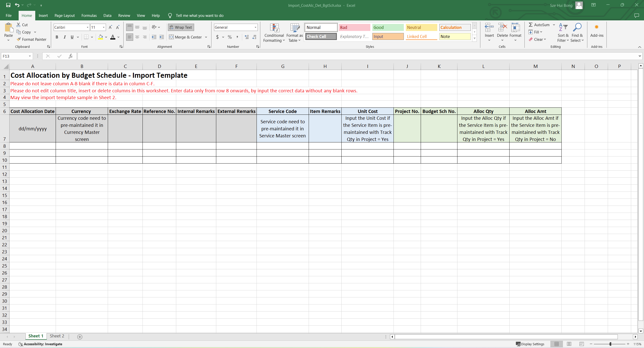The width and height of the screenshot is (644, 348).
Task: Open the font name dropdown
Action: coord(87,27)
